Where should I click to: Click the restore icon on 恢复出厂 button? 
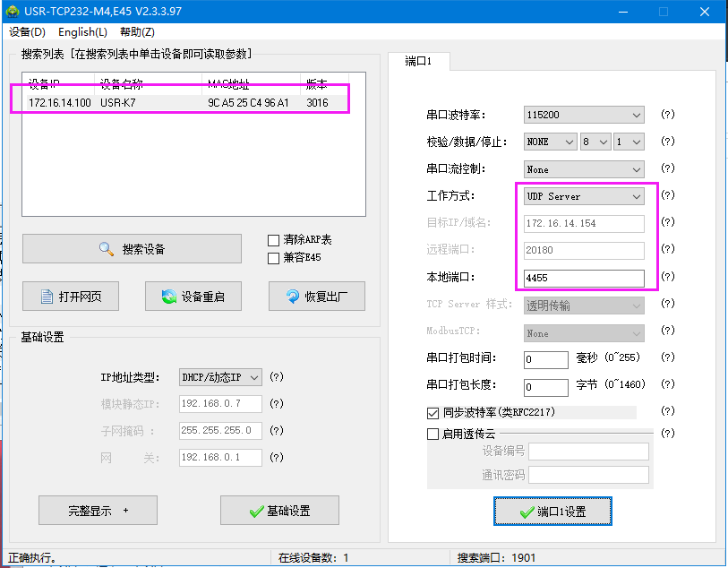coord(292,297)
